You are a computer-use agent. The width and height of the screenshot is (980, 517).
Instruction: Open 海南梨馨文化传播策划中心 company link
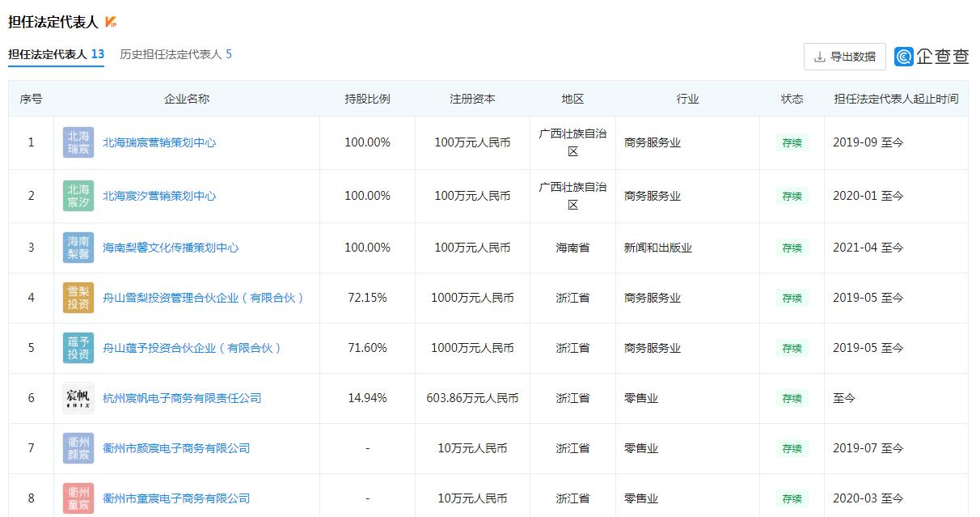pyautogui.click(x=171, y=248)
